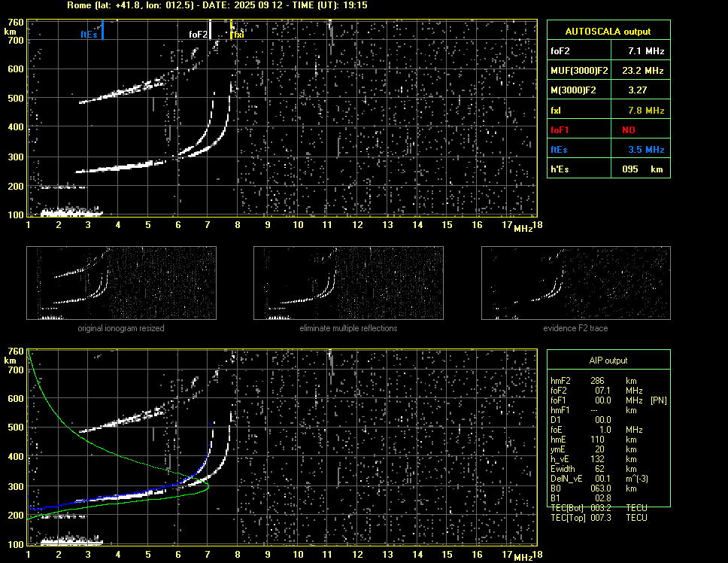The width and height of the screenshot is (728, 563).
Task: Click the 'MUF(3000)F2' row label
Action: coord(579,71)
